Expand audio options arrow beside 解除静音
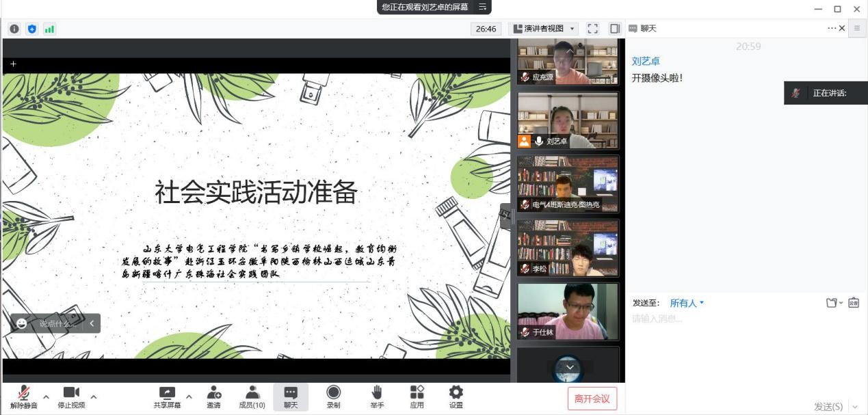The image size is (868, 415). (x=47, y=397)
